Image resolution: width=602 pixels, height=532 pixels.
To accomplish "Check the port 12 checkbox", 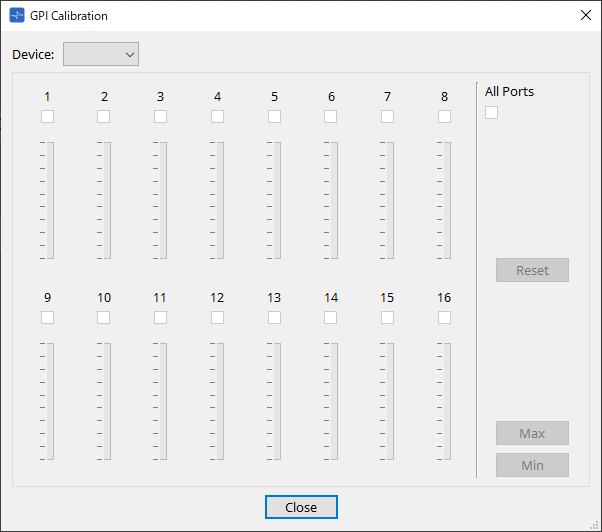I will tap(217, 317).
